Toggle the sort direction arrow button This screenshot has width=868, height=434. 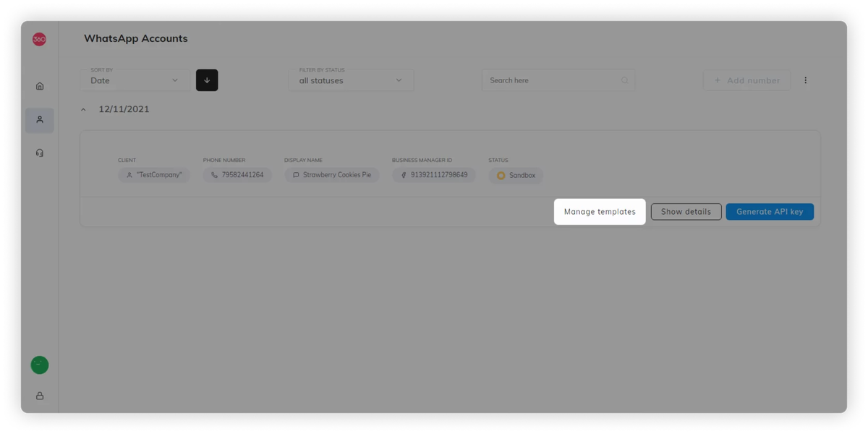pos(207,80)
